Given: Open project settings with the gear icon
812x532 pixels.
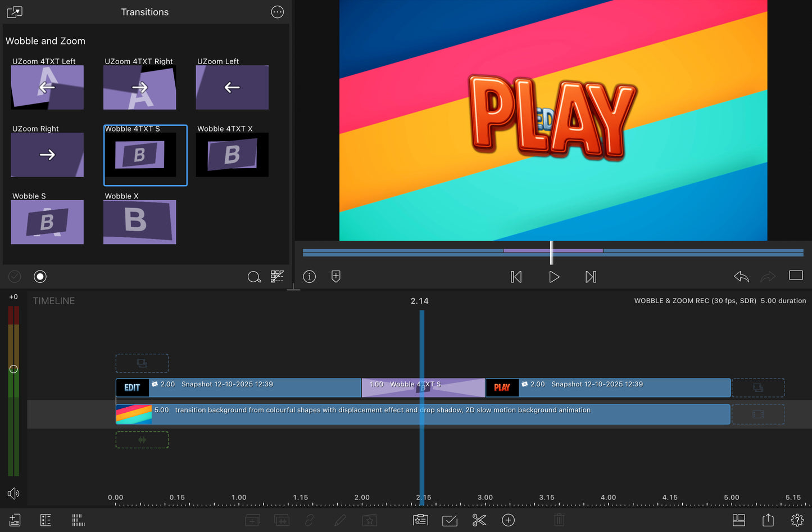Looking at the screenshot, I should click(797, 520).
